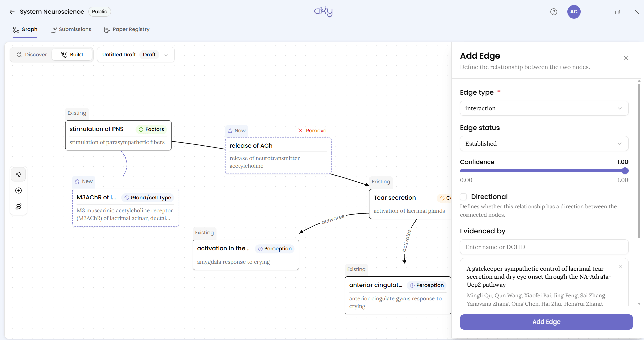Open the help question mark icon

554,12
